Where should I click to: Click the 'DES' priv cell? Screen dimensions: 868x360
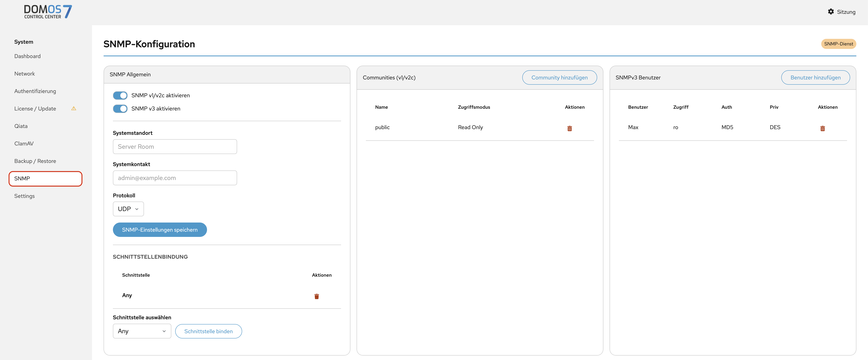pos(775,127)
